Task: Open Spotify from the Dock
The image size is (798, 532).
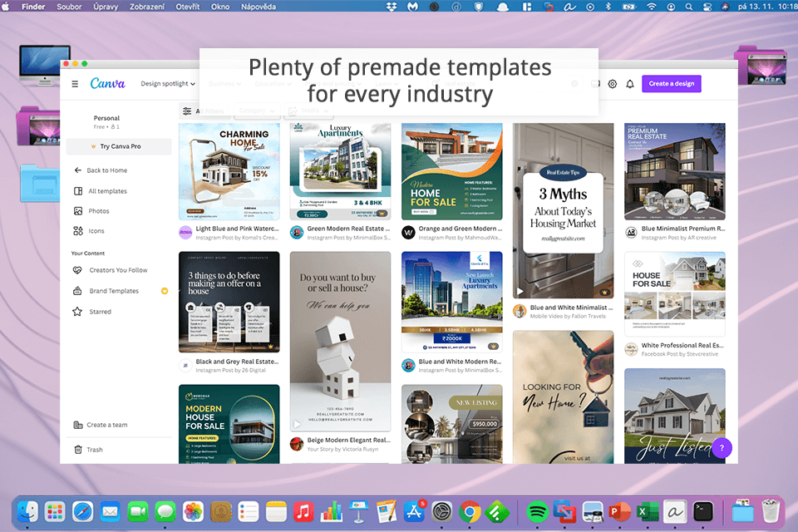Action: (537, 512)
